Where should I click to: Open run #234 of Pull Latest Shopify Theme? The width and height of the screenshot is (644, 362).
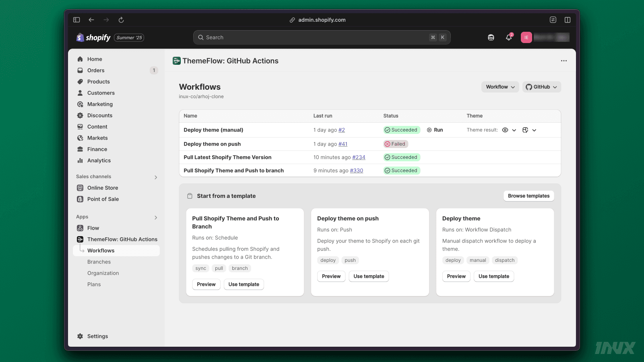pyautogui.click(x=359, y=157)
